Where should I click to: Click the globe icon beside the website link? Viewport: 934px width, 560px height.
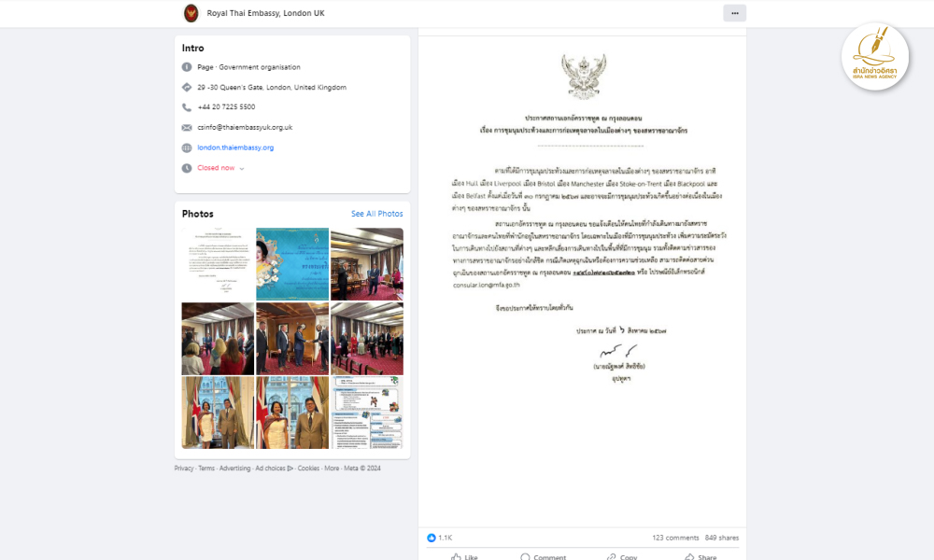(187, 148)
